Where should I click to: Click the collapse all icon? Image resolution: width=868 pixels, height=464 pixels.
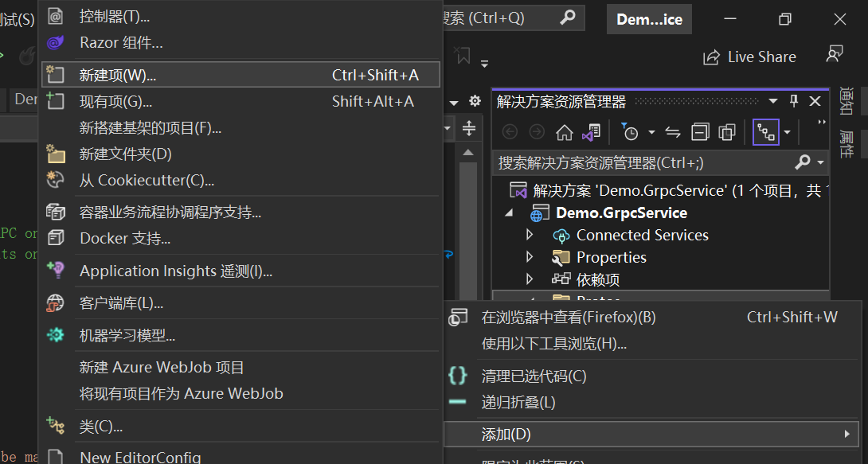click(x=700, y=132)
